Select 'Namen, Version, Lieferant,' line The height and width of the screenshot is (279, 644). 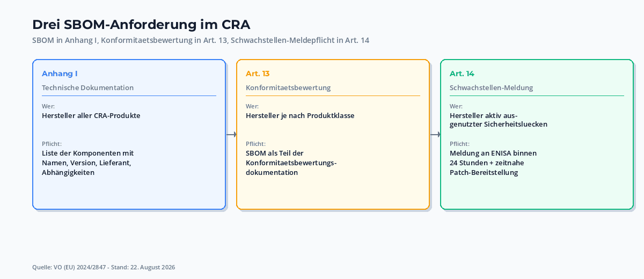pyautogui.click(x=86, y=163)
